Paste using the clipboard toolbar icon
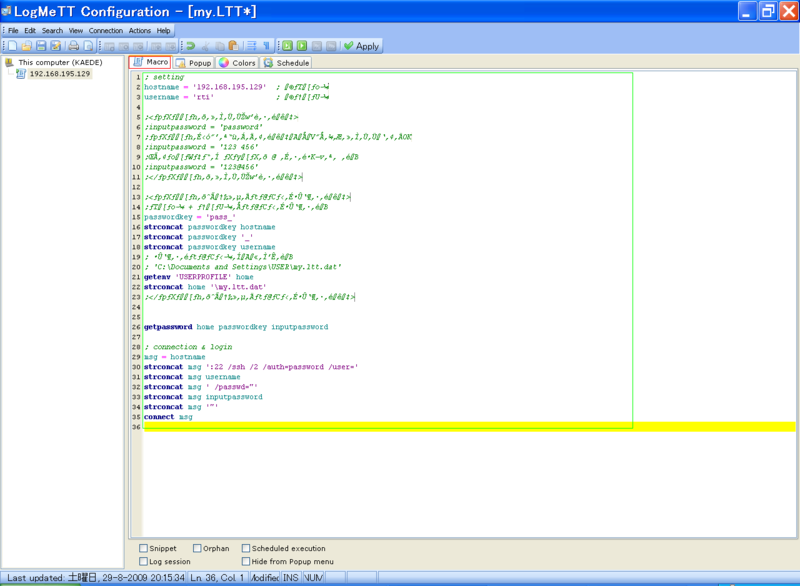The width and height of the screenshot is (800, 586). pyautogui.click(x=234, y=45)
